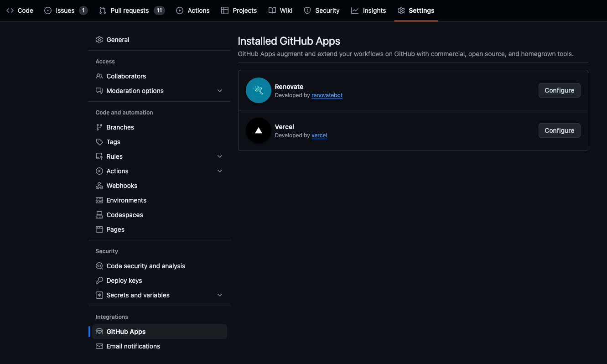Expand the sidebar Actions chevron
The image size is (607, 364).
220,171
